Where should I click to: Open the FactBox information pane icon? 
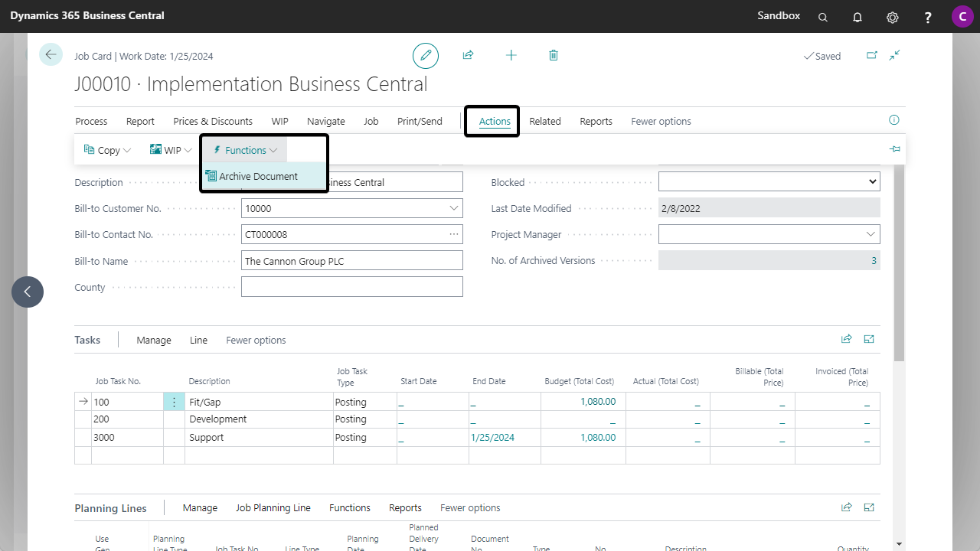point(893,120)
